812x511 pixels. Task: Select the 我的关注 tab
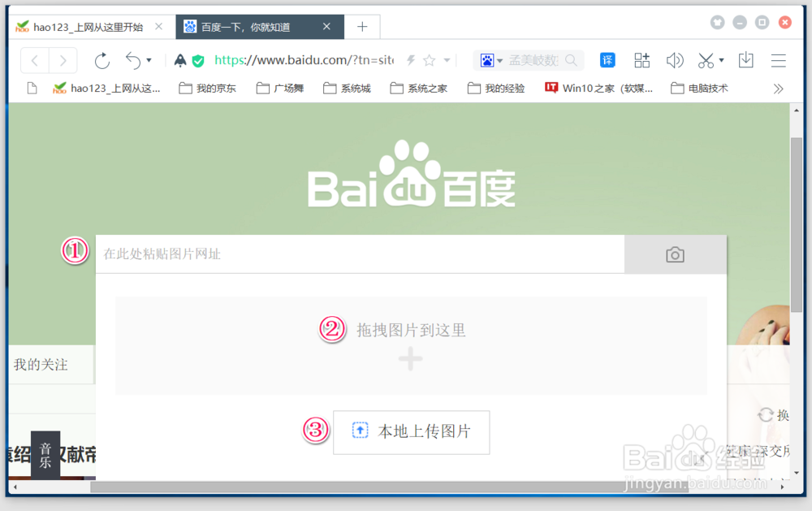click(x=41, y=364)
